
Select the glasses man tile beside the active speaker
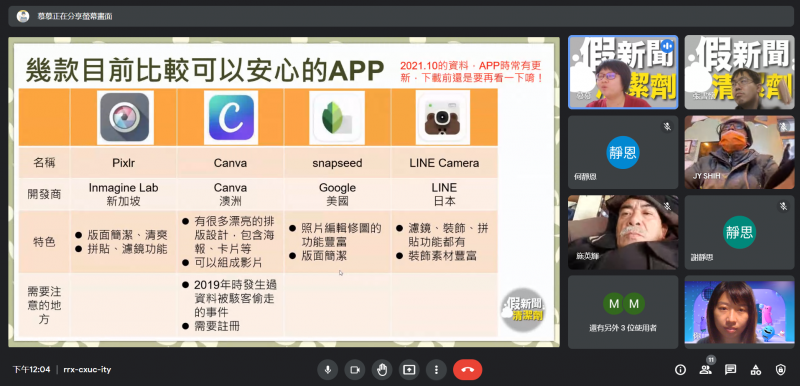739,72
